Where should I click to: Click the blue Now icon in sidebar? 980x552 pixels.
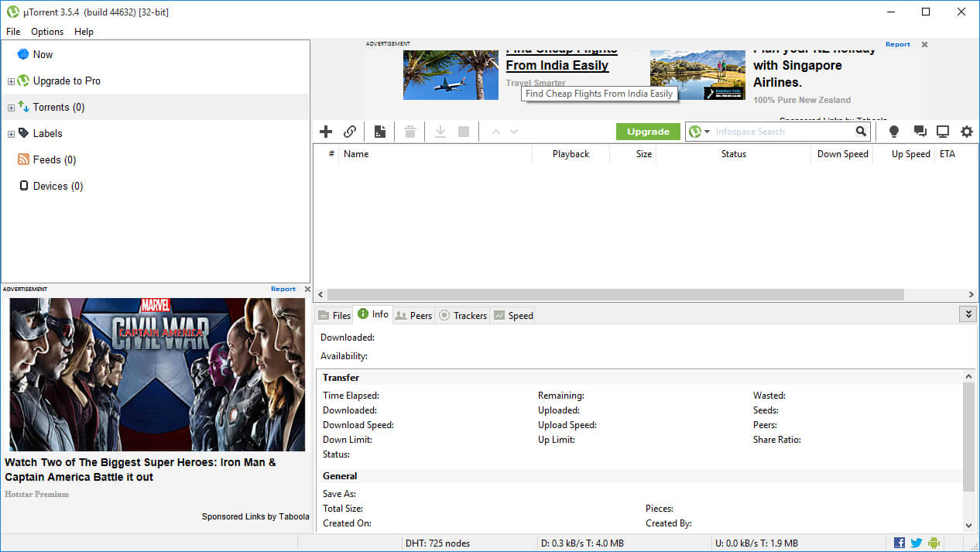pos(23,54)
